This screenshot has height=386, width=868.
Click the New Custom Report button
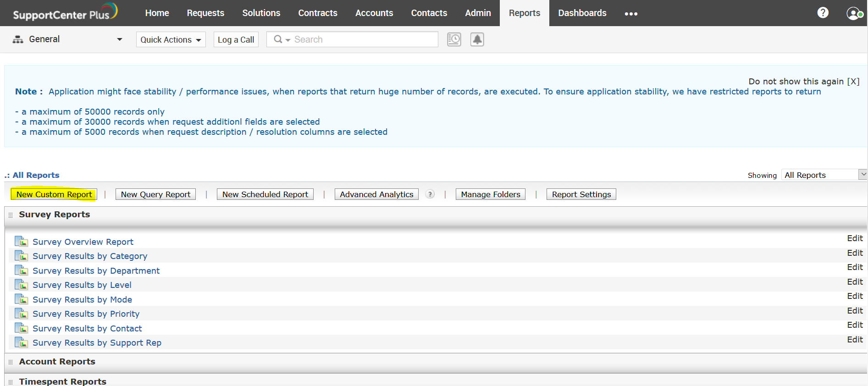[54, 194]
